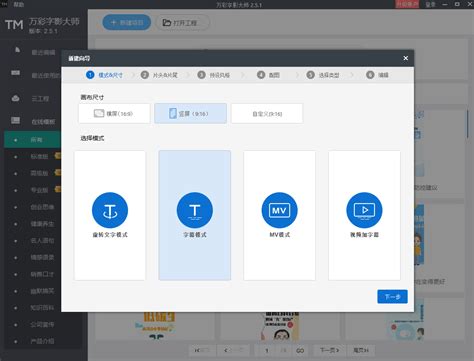The height and width of the screenshot is (361, 474).
Task: Click the page number input field
Action: [267, 350]
